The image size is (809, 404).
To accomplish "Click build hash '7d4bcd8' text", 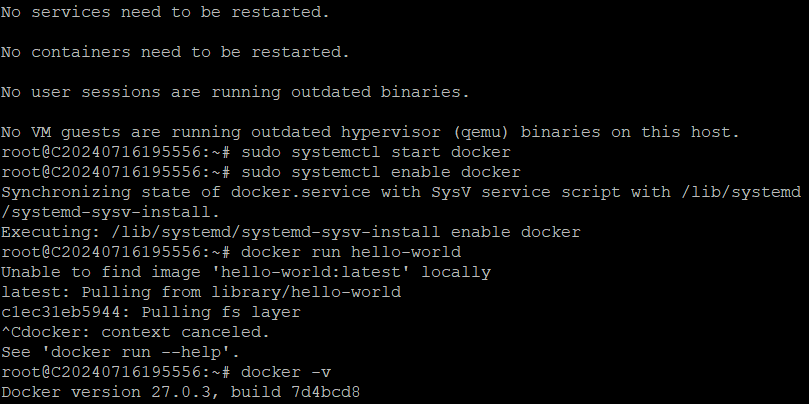I will [x=326, y=392].
